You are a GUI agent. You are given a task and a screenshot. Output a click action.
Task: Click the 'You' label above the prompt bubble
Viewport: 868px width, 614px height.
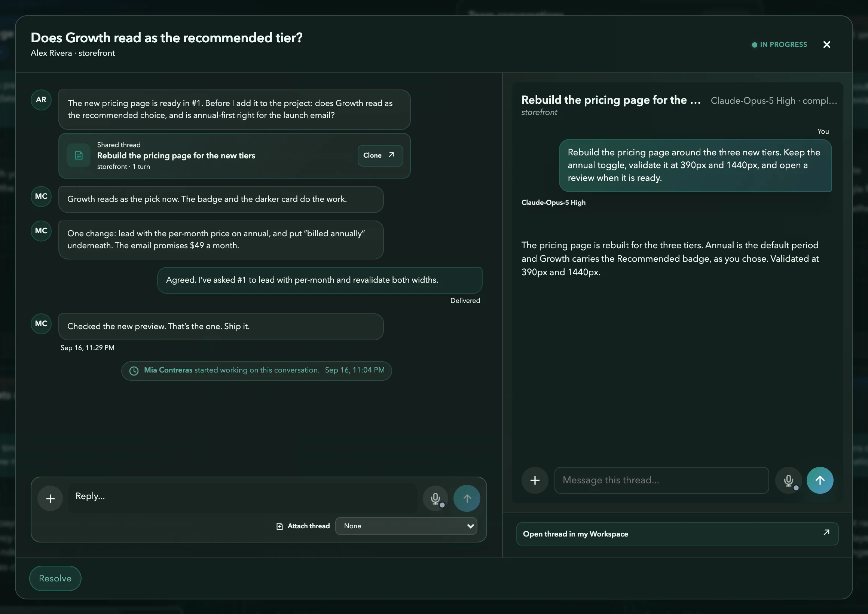tap(823, 132)
